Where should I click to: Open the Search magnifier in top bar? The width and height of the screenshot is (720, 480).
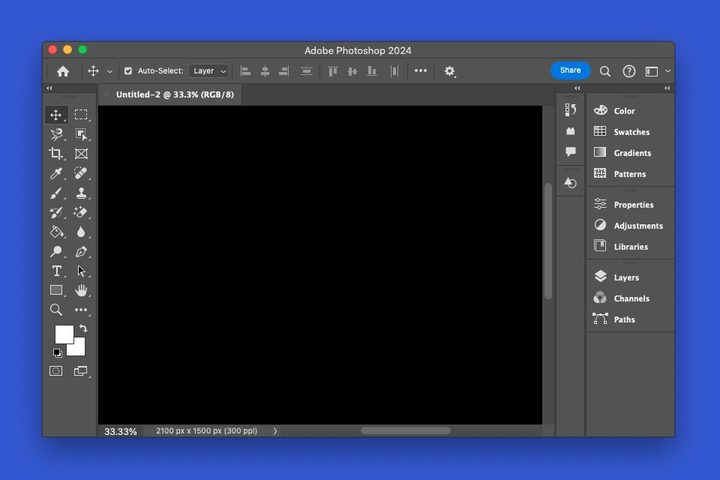(x=605, y=72)
